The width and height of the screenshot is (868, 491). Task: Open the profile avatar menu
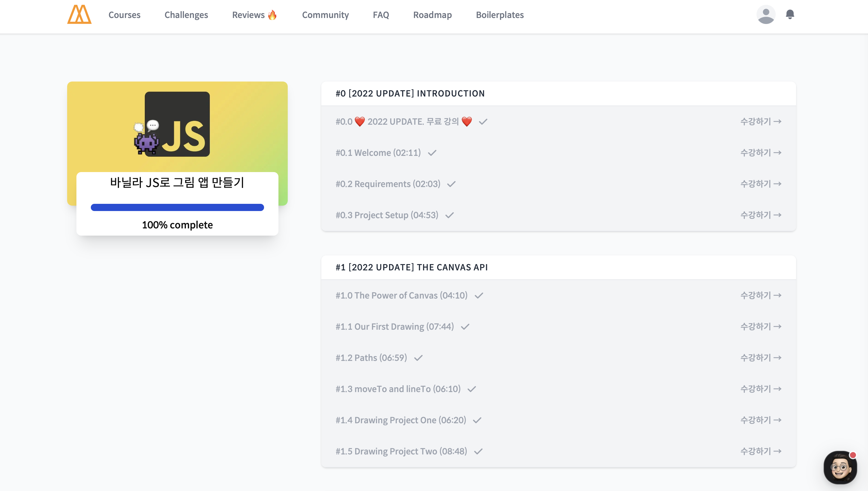coord(766,14)
